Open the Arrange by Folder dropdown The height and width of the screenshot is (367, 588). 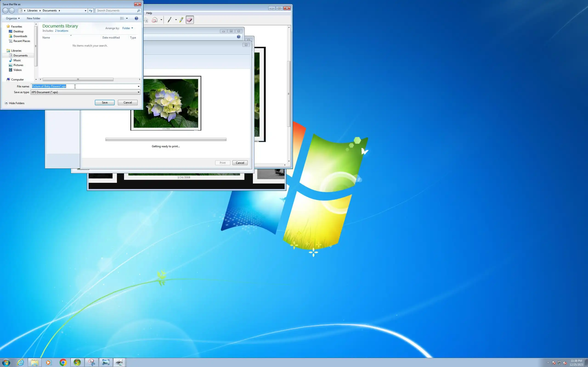[127, 28]
